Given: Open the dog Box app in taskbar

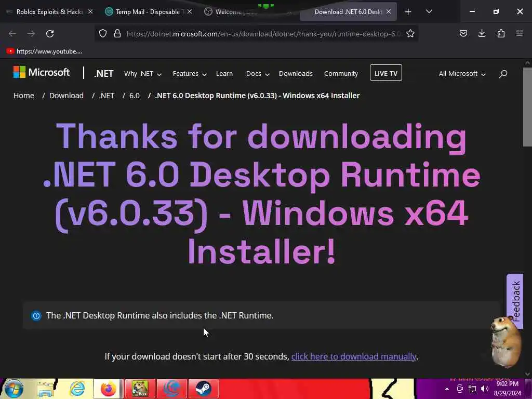Looking at the screenshot, I should point(140,389).
